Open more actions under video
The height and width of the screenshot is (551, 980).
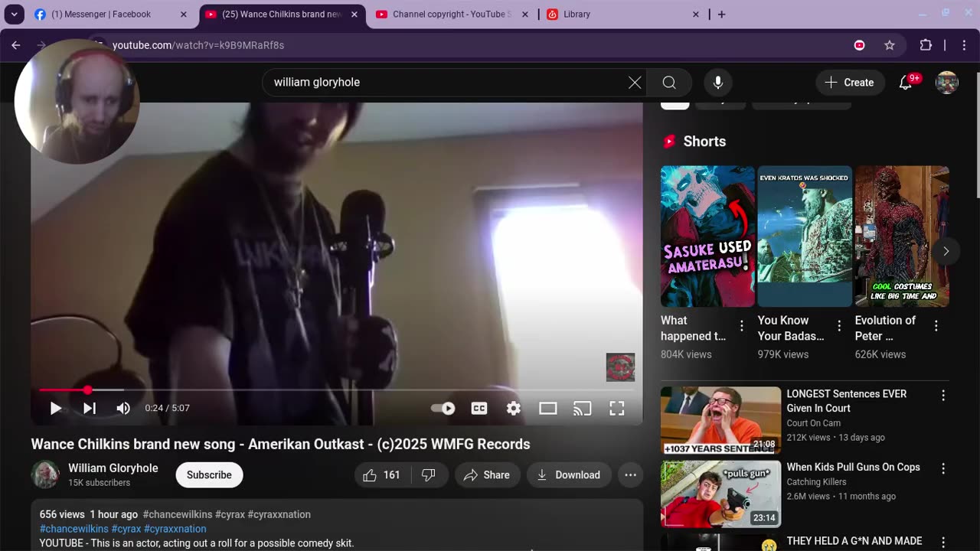(630, 475)
